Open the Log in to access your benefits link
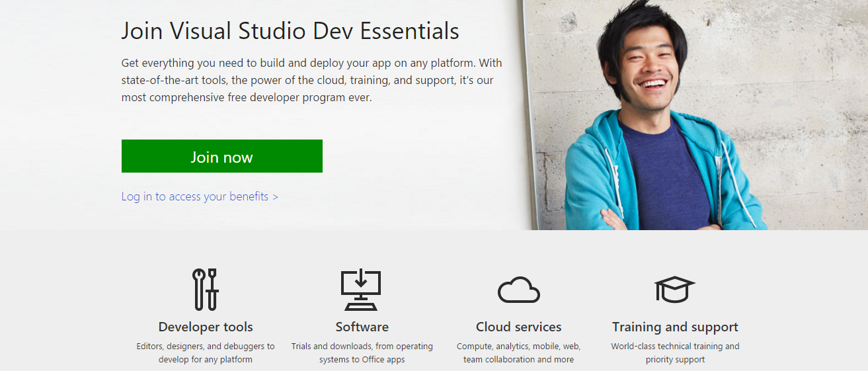The width and height of the screenshot is (868, 371). (200, 196)
